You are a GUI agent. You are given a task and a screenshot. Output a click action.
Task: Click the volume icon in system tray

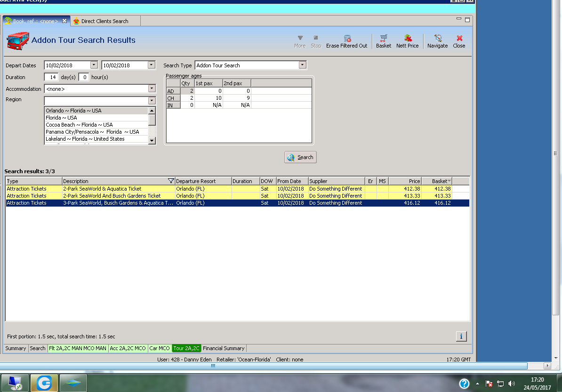(512, 384)
